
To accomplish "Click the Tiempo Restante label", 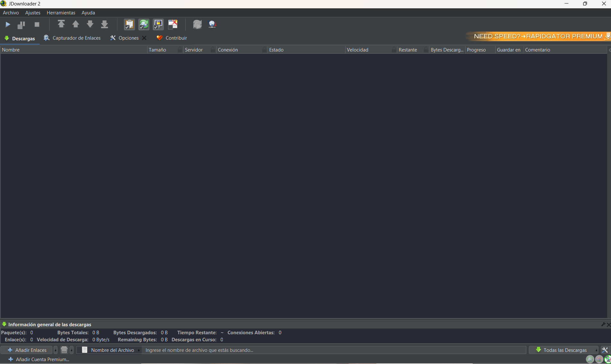I will [197, 333].
